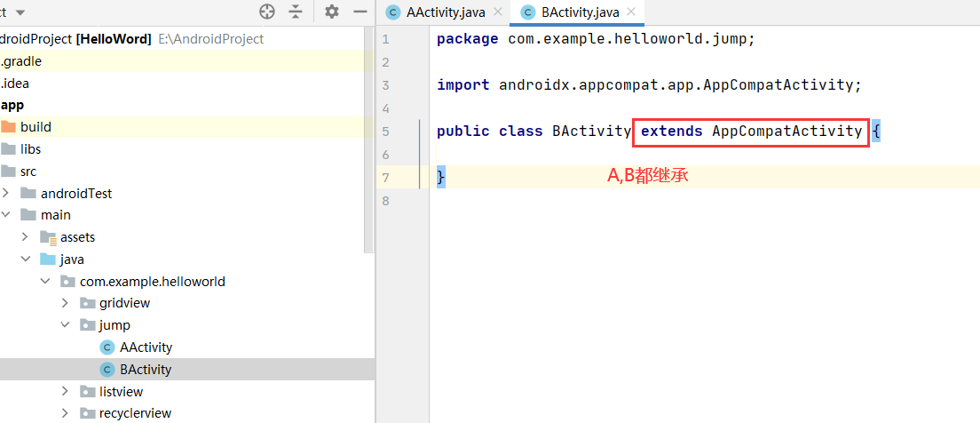Viewport: 980px width, 423px height.
Task: Select the gridview package label
Action: [124, 304]
